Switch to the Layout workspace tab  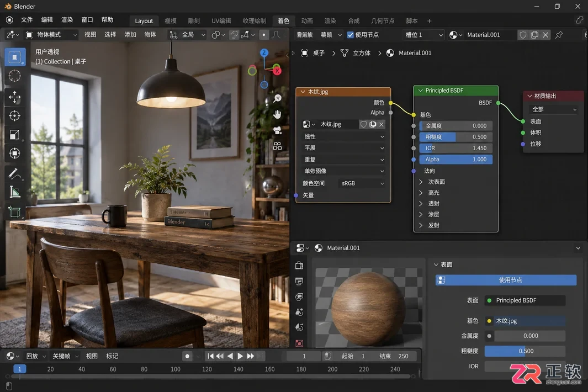tap(144, 21)
